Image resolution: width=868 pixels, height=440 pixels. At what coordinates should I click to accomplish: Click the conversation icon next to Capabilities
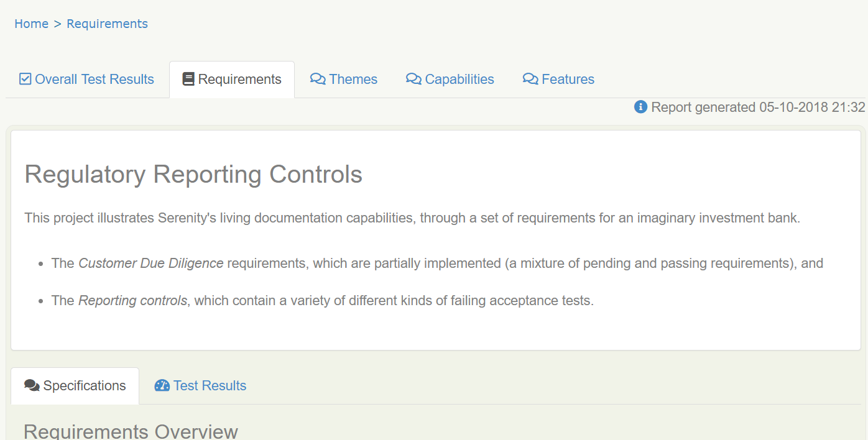click(x=412, y=79)
